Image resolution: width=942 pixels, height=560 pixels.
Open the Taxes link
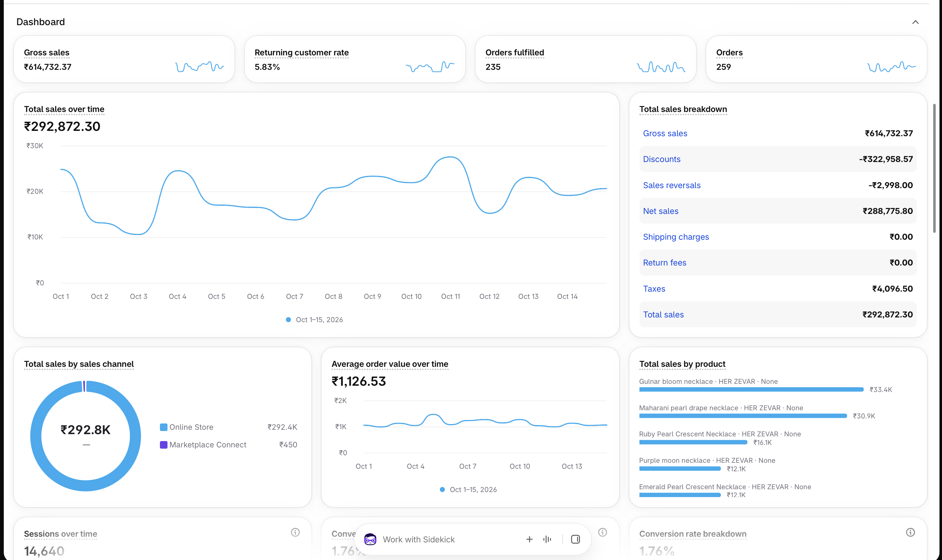point(654,289)
